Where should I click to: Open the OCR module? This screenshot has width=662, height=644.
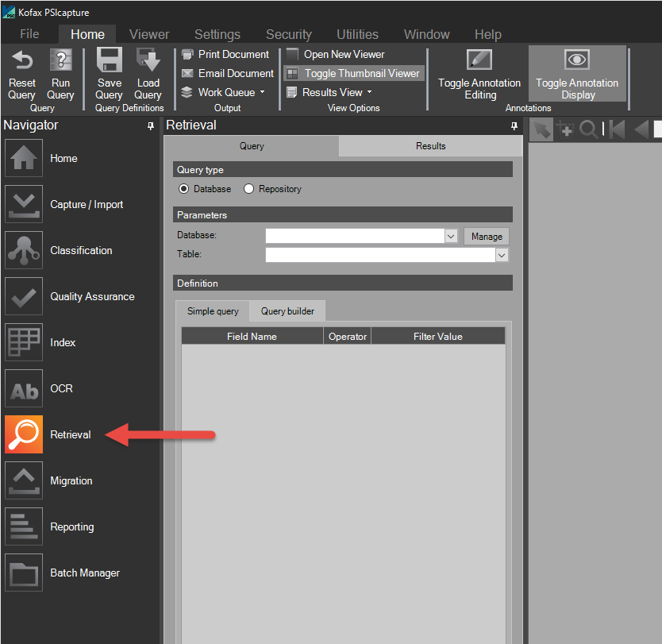click(24, 388)
